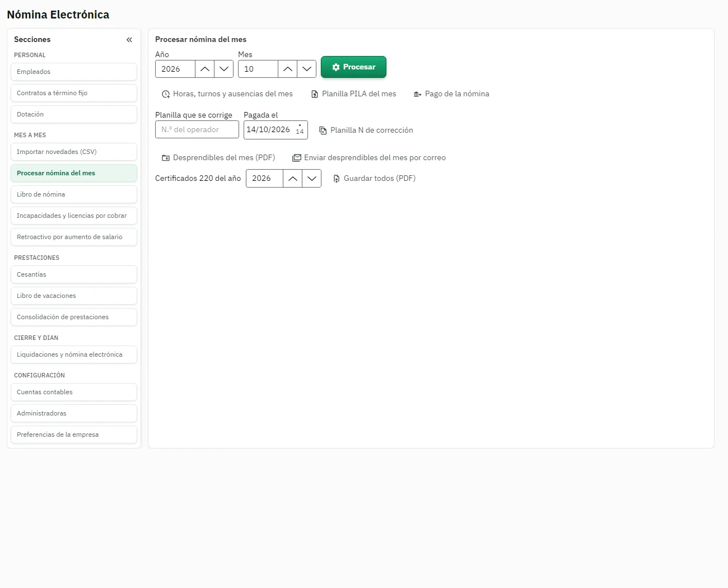Image resolution: width=728 pixels, height=588 pixels.
Task: Click the Planilla PILA document icon
Action: (x=315, y=94)
